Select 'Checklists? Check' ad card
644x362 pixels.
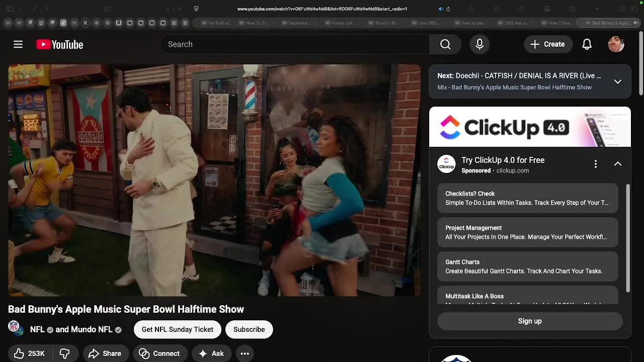(x=527, y=198)
